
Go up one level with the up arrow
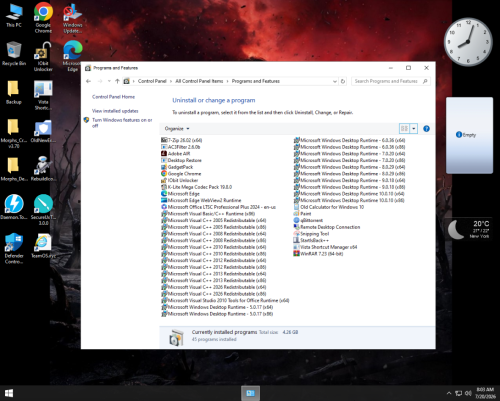click(117, 81)
